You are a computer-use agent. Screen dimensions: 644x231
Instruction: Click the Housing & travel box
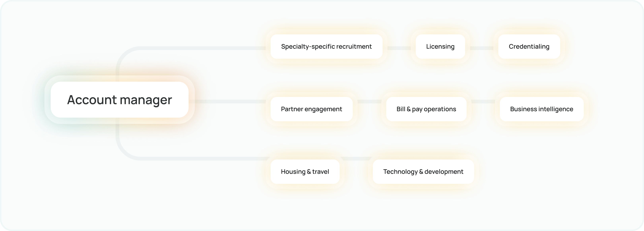pyautogui.click(x=305, y=172)
